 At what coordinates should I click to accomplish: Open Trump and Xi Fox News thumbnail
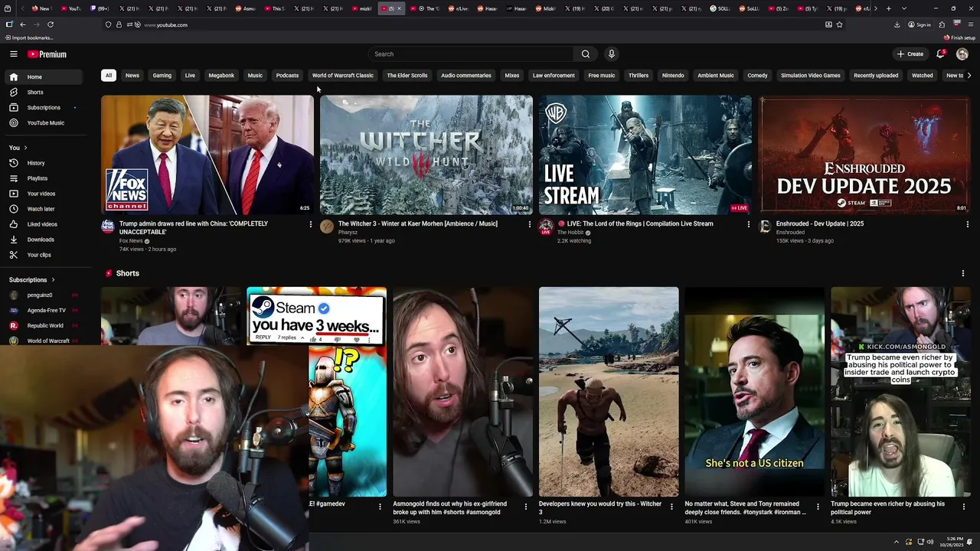click(207, 155)
